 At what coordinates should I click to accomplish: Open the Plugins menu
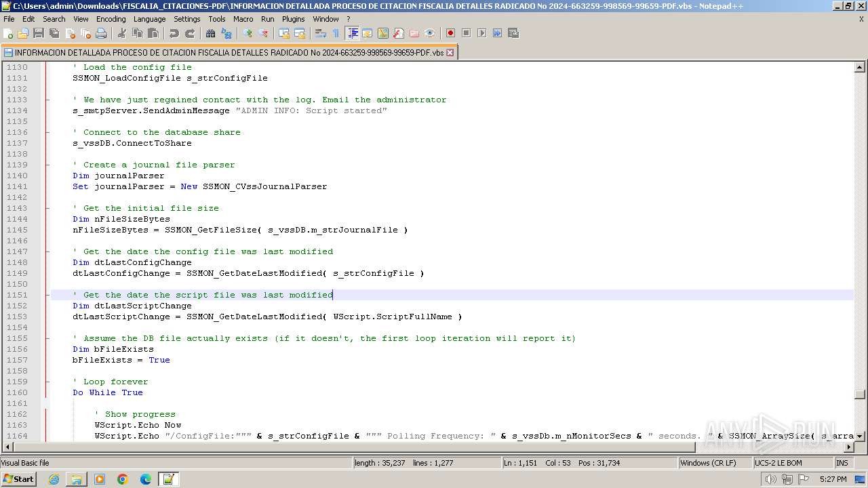coord(294,19)
